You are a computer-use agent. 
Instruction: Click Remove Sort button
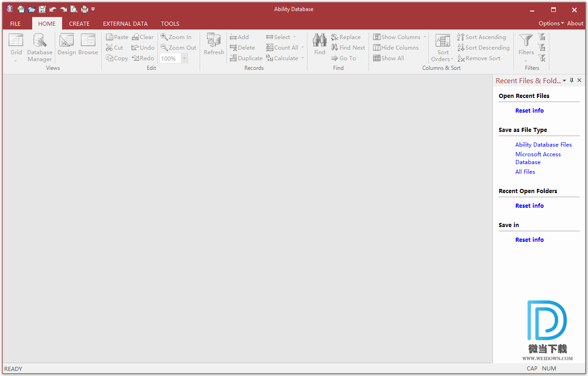(x=478, y=58)
